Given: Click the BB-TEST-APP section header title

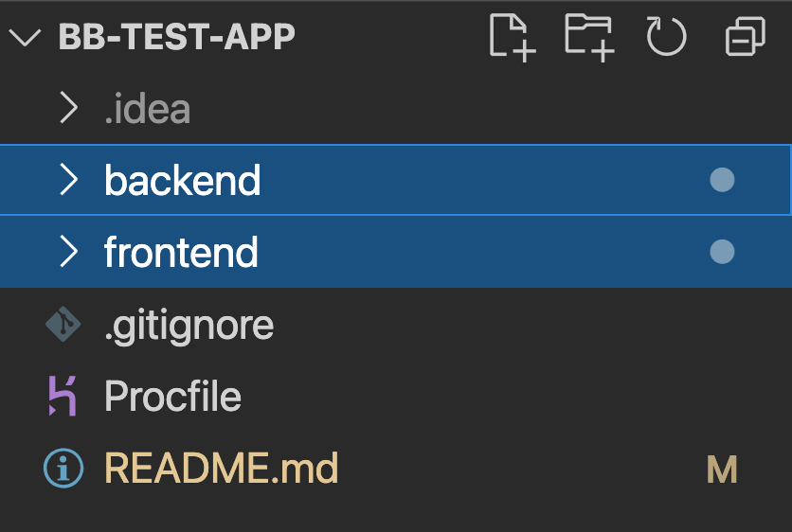Looking at the screenshot, I should click(x=177, y=37).
